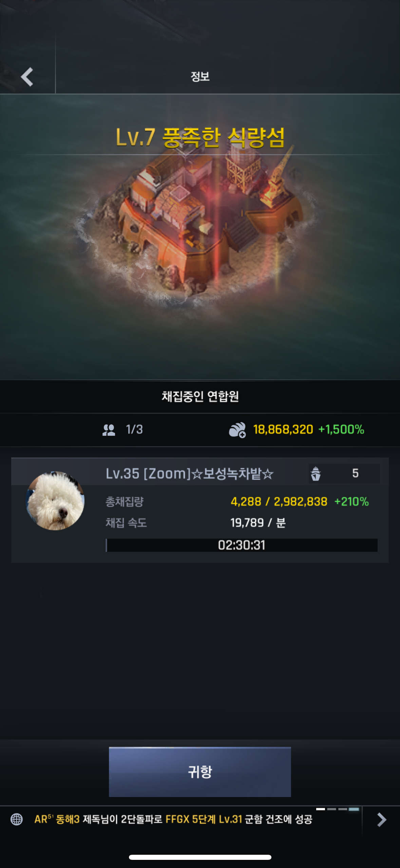Go back using the left chevron arrow
This screenshot has height=868, width=400.
pyautogui.click(x=27, y=76)
